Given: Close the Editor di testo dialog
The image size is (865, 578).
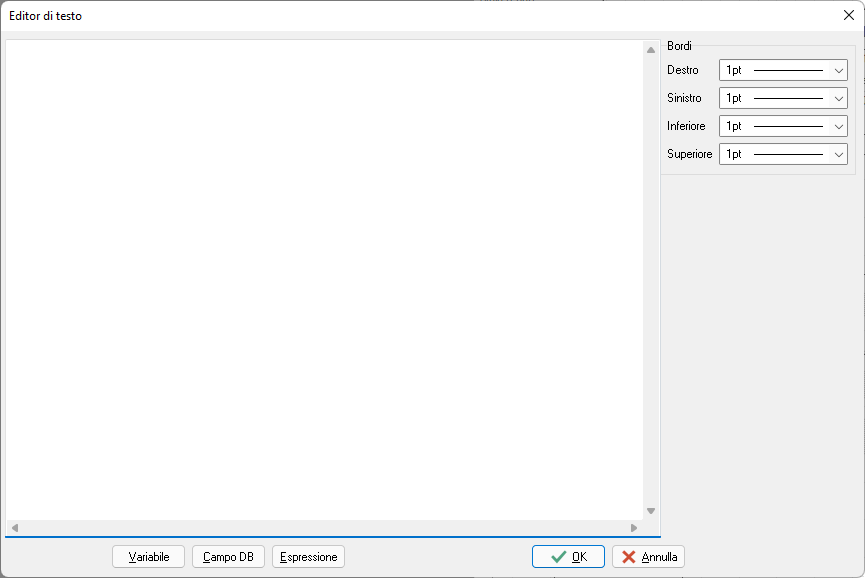Looking at the screenshot, I should point(849,15).
